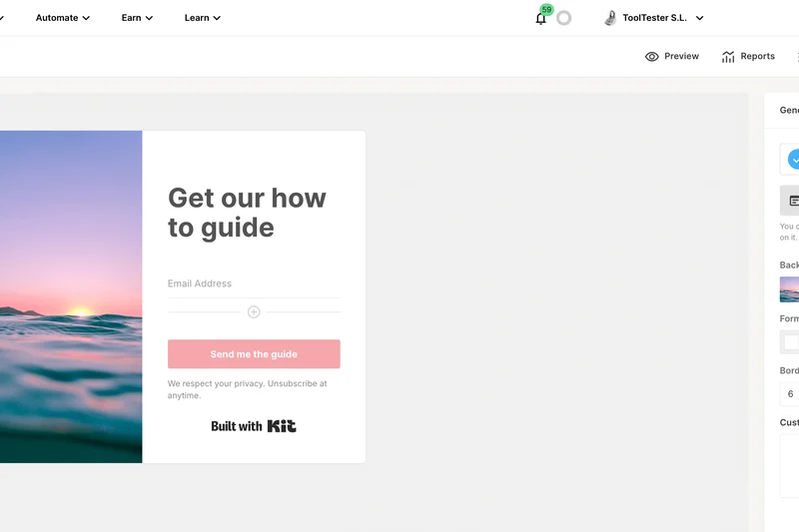Click the Preview eye icon
The image size is (799, 532).
[652, 57]
